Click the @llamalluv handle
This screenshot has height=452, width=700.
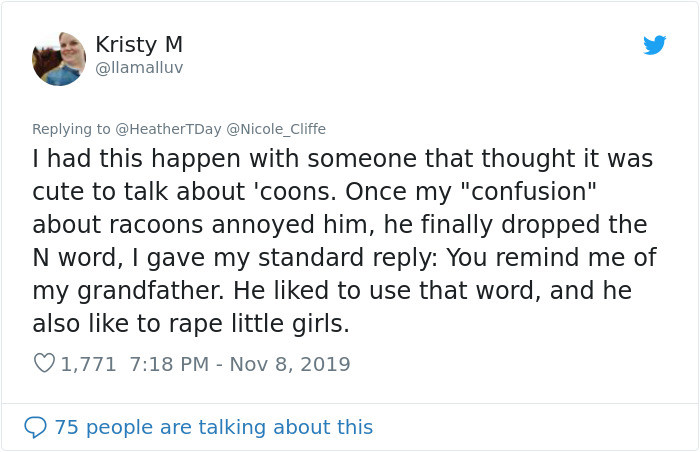(x=139, y=68)
